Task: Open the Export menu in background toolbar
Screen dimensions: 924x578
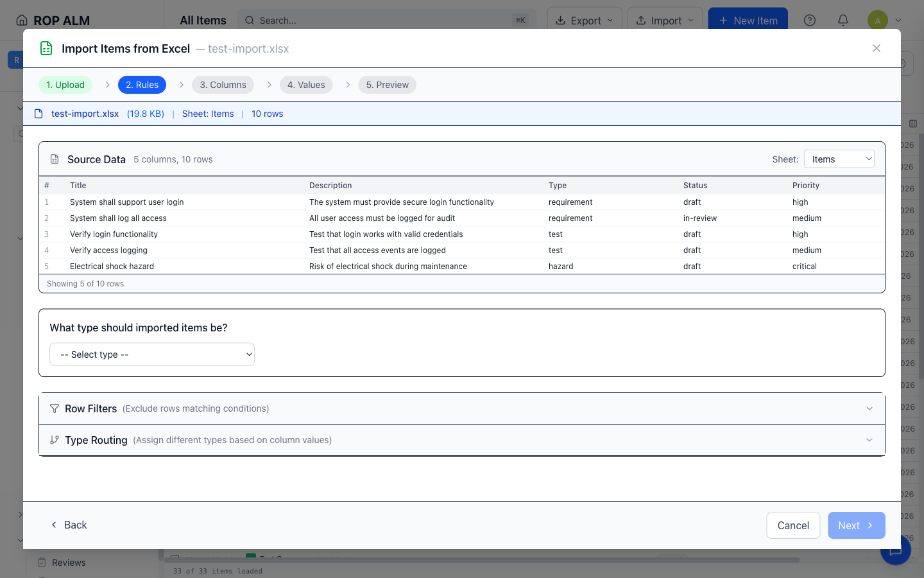Action: pyautogui.click(x=585, y=20)
